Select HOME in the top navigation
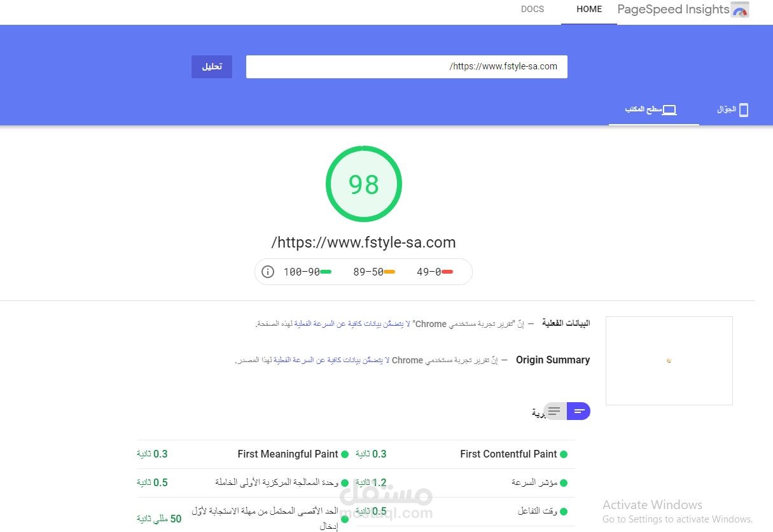Viewport: 773px width, 532px height. (x=588, y=10)
